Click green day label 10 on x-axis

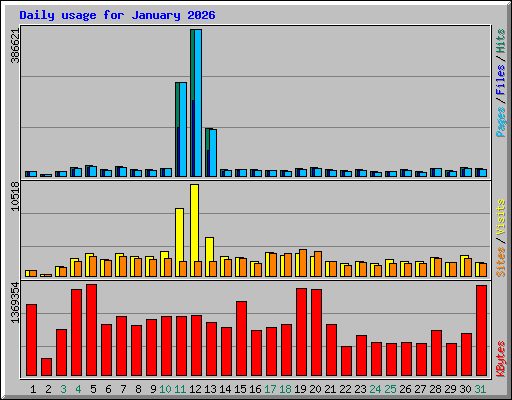pyautogui.click(x=165, y=389)
